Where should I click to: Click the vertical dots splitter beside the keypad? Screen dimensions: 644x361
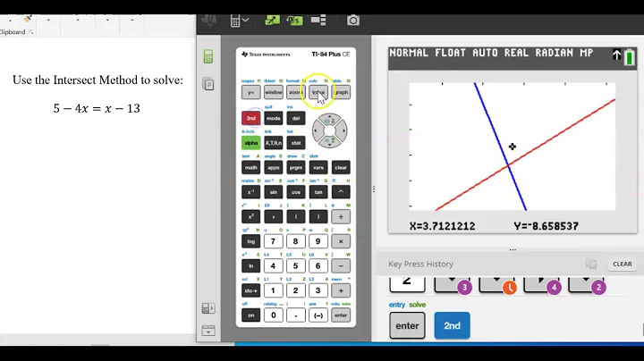click(374, 189)
